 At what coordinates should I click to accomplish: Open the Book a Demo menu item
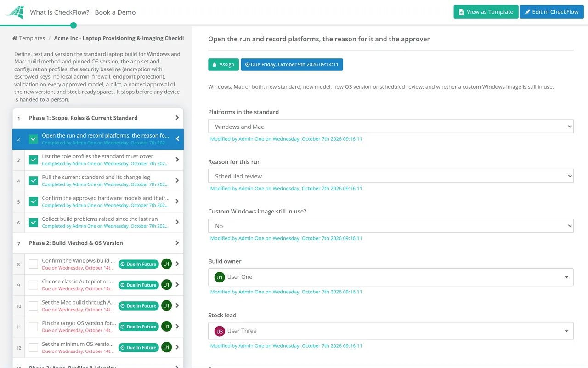115,12
